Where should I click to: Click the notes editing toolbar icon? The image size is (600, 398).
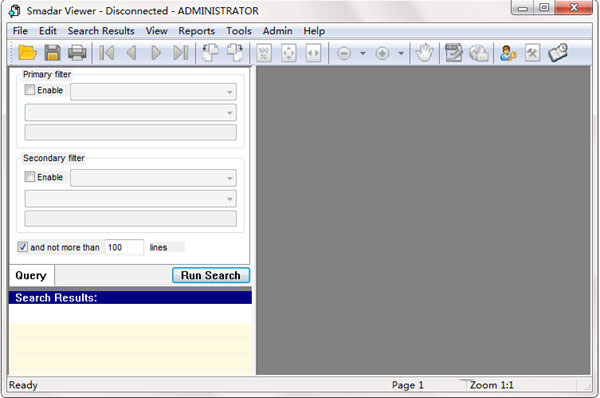tap(453, 53)
